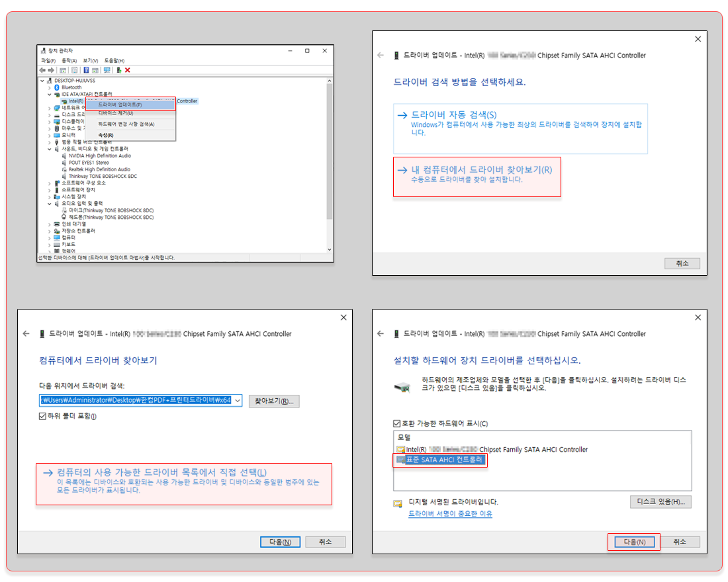Expand the 네트워크 어댑터 tree node
The width and height of the screenshot is (728, 582).
pyautogui.click(x=48, y=106)
